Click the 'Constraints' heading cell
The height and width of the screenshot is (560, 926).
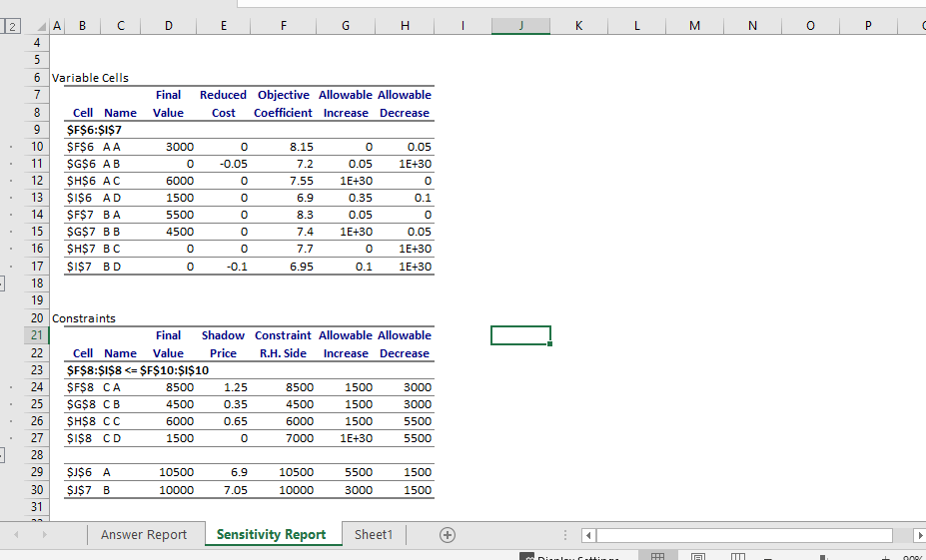point(84,318)
